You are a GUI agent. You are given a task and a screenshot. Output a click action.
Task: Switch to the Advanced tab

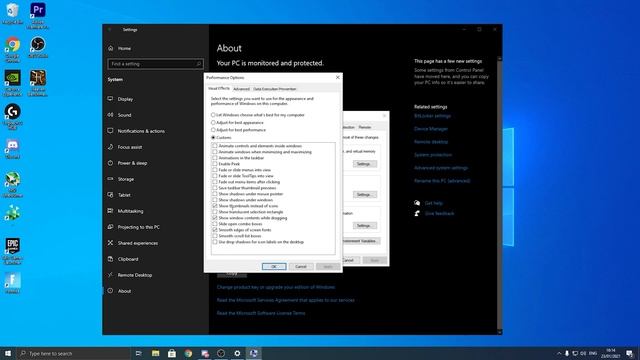(241, 89)
